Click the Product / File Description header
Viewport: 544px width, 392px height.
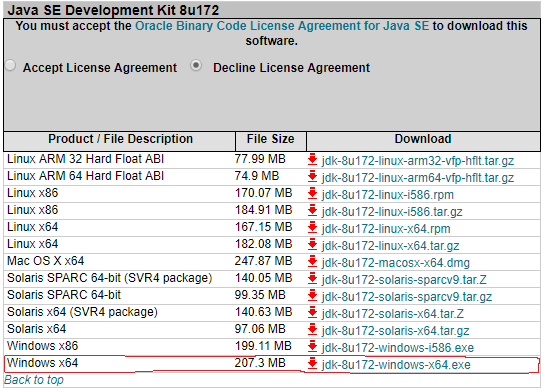coord(120,139)
